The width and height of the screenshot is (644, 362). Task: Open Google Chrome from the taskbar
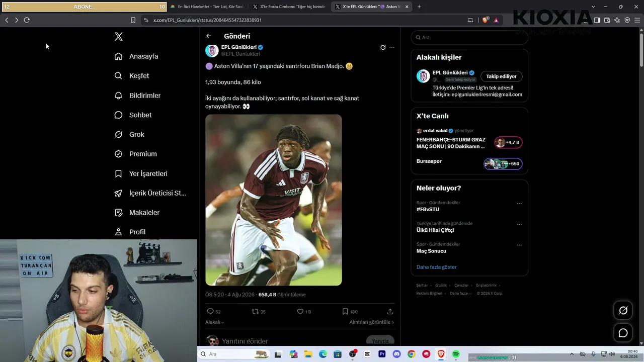point(412,354)
